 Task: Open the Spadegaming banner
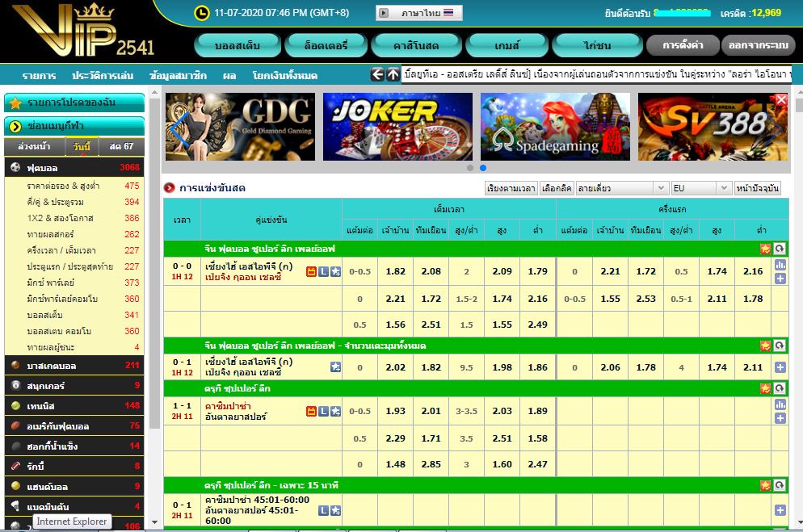(555, 127)
